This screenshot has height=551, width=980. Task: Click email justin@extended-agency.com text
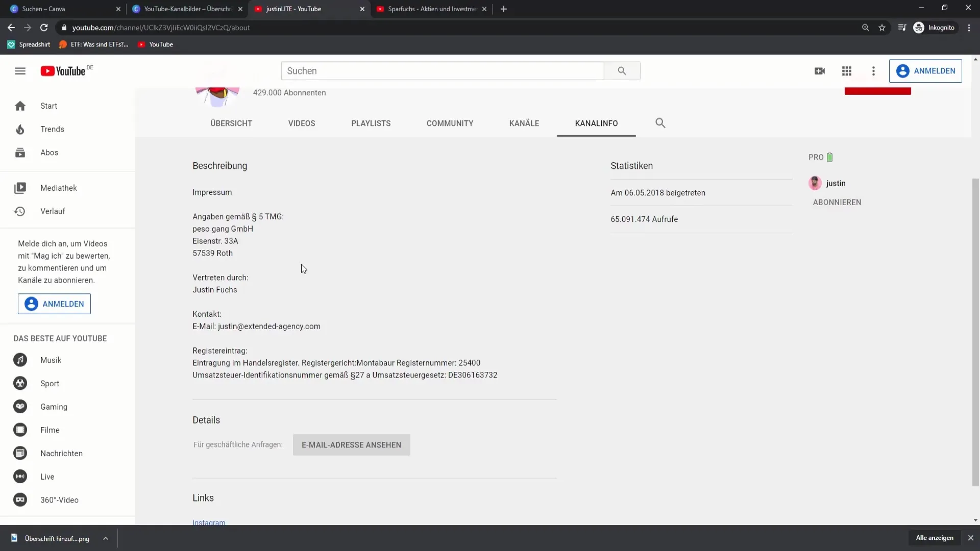[x=269, y=327]
